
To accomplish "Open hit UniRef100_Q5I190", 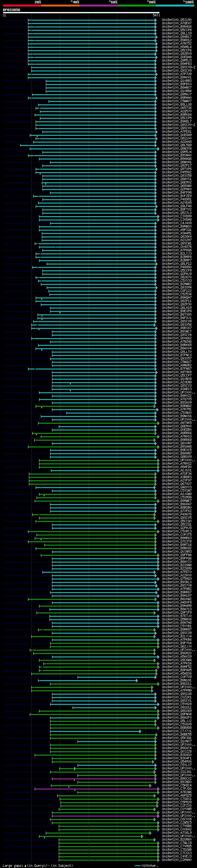I will pyautogui.click(x=176, y=20).
